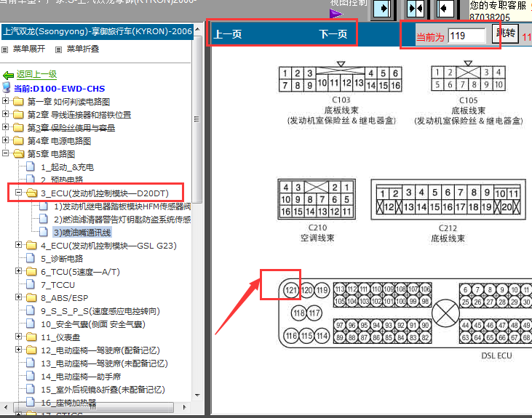Click the folder icon of 8_ABS/ESP
The height and width of the screenshot is (418, 532).
tap(31, 297)
